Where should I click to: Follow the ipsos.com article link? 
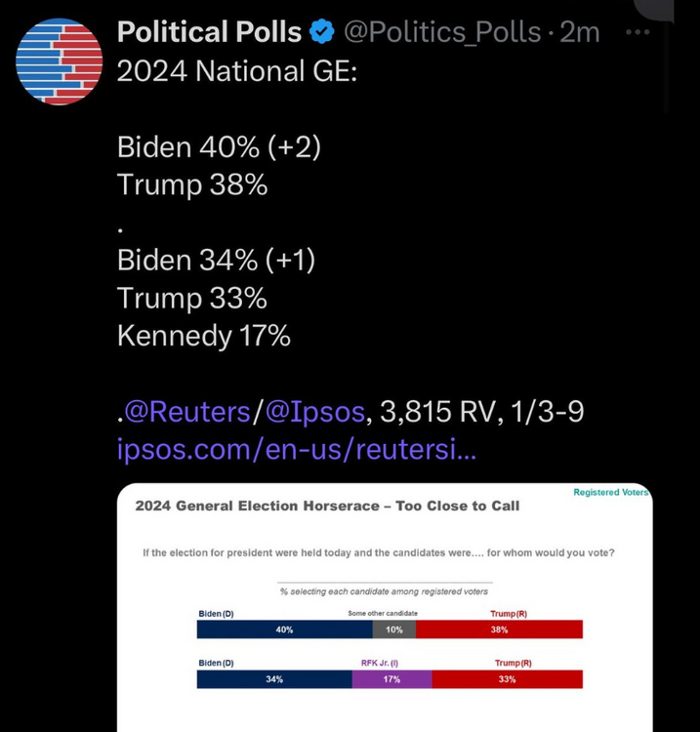296,451
